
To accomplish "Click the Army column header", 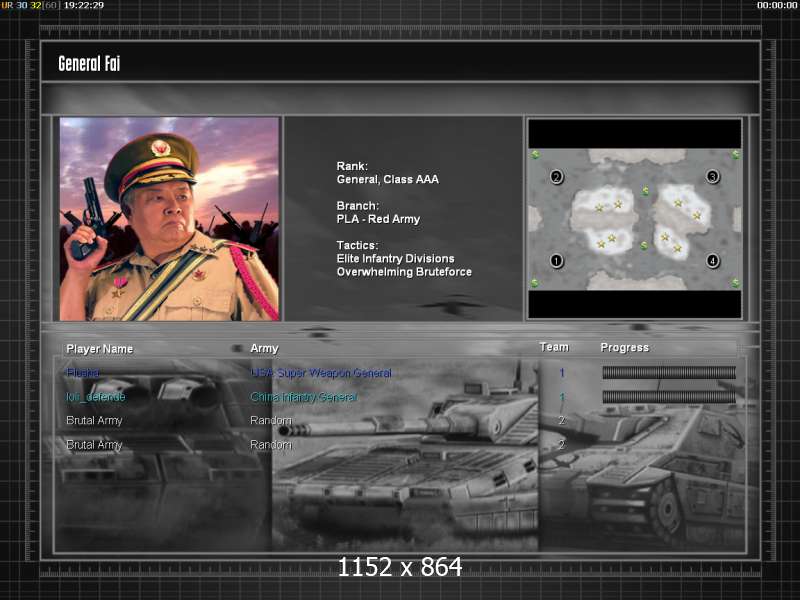I will tap(264, 348).
